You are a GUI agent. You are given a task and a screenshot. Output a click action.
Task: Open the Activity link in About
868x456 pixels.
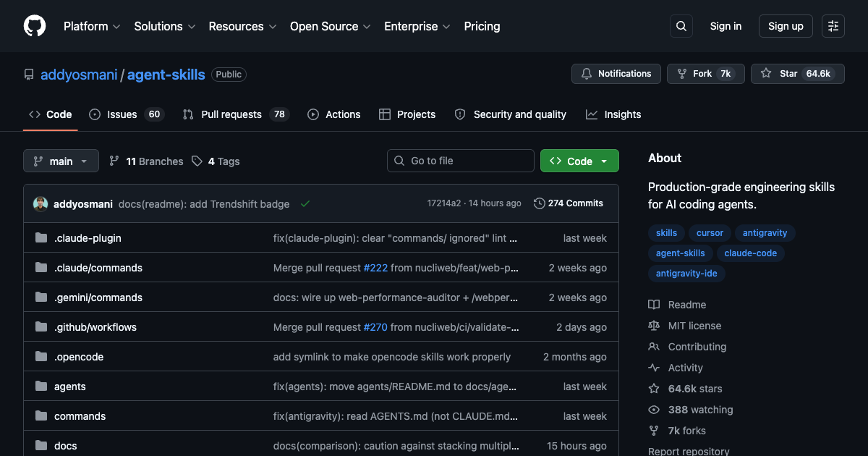coord(676,368)
